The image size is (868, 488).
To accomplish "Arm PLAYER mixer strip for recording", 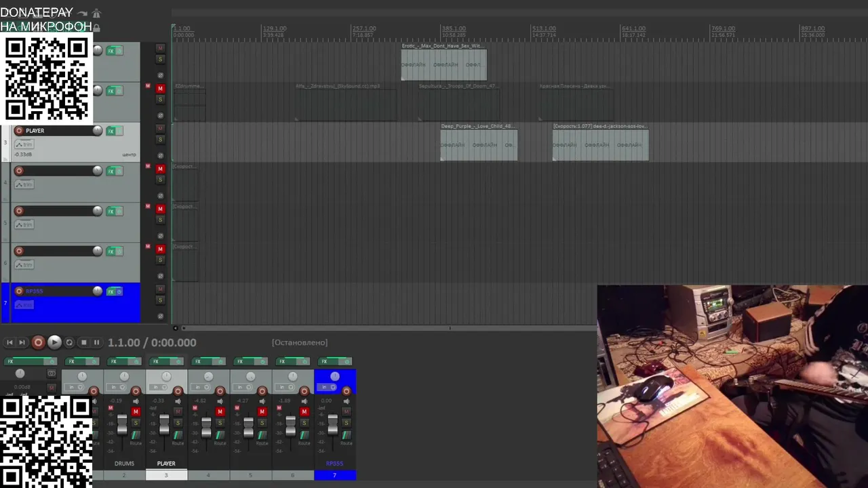I will tap(178, 391).
